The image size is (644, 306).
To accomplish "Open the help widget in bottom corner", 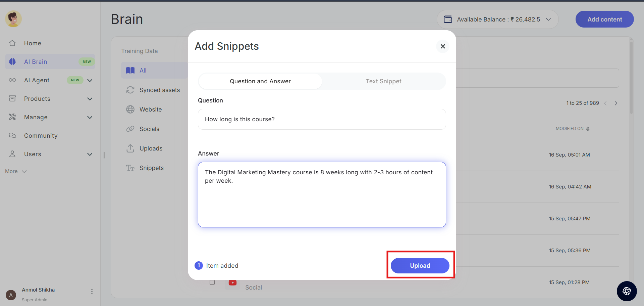I will pyautogui.click(x=627, y=291).
